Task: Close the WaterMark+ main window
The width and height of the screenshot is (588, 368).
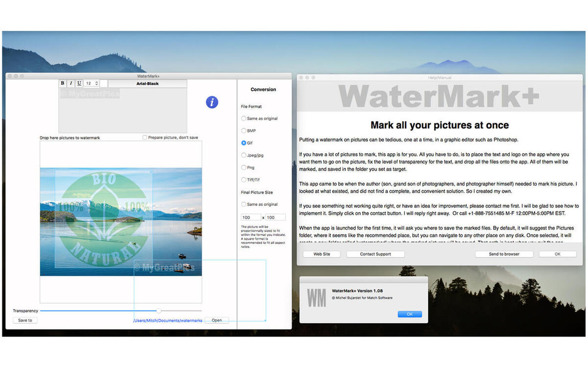Action: [x=10, y=76]
